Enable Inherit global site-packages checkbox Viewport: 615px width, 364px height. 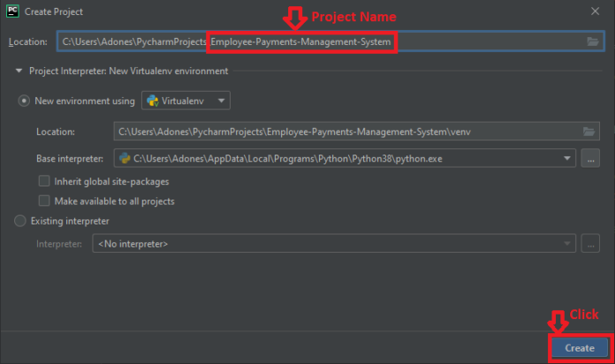[x=44, y=181]
